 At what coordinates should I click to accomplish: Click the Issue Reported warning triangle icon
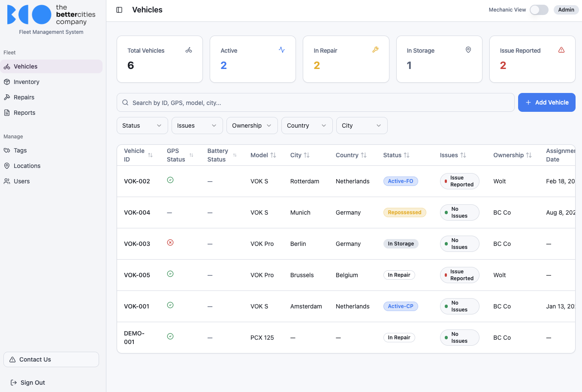[561, 50]
